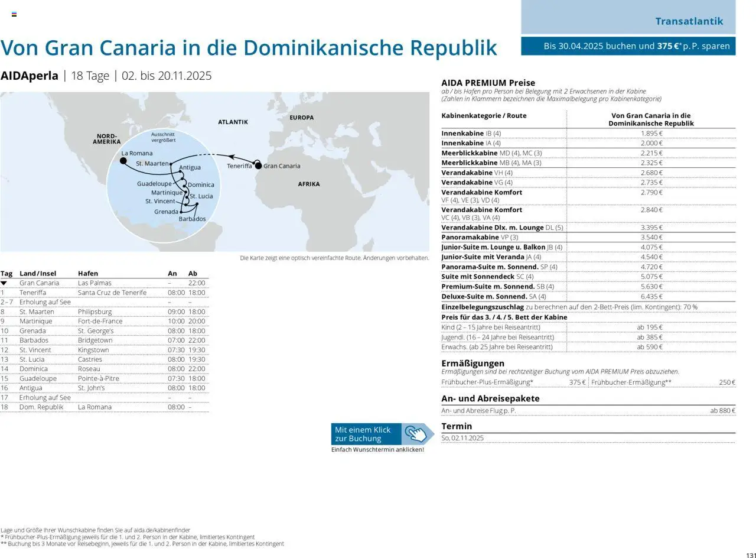Switch to the Transatlantik tab
This screenshot has height=558, width=756.
(689, 21)
